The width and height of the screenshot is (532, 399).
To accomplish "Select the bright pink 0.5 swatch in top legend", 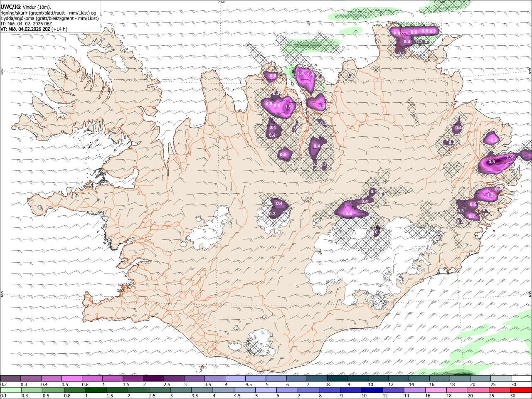I will 71,379.
